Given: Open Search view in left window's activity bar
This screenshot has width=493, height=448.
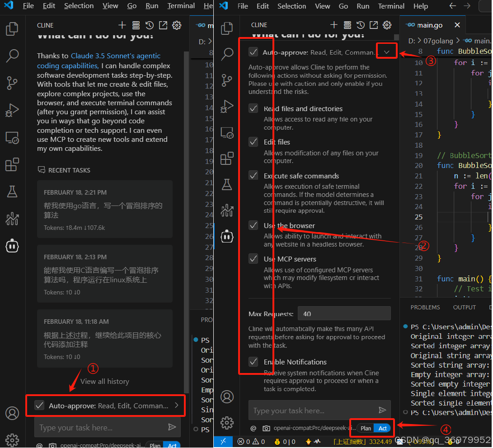Looking at the screenshot, I should pos(12,56).
